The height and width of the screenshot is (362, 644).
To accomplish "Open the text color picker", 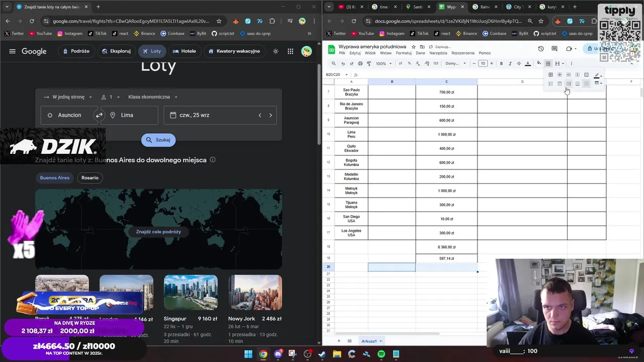I will click(528, 63).
